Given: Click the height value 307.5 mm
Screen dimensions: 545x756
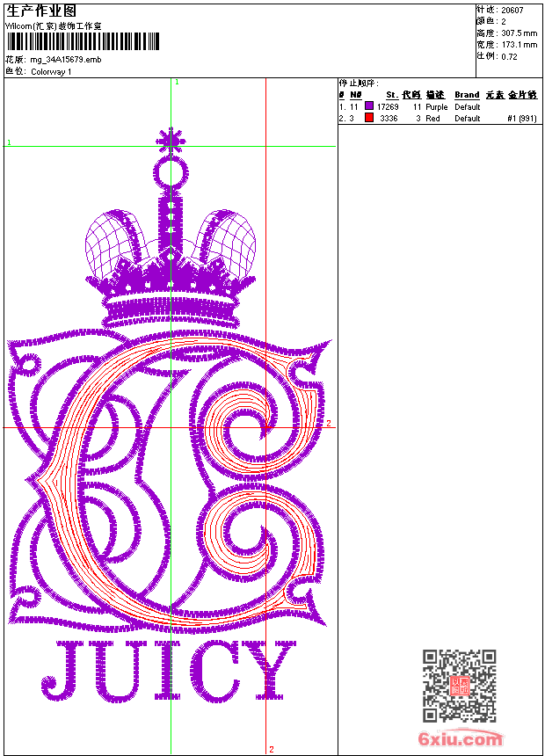Looking at the screenshot, I should coord(519,33).
